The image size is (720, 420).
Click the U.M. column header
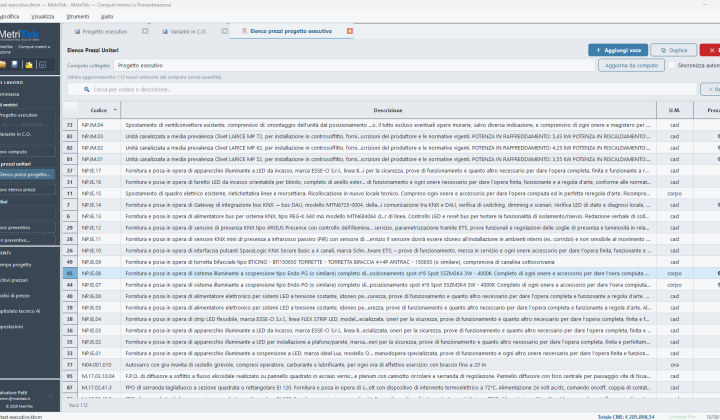click(x=674, y=110)
